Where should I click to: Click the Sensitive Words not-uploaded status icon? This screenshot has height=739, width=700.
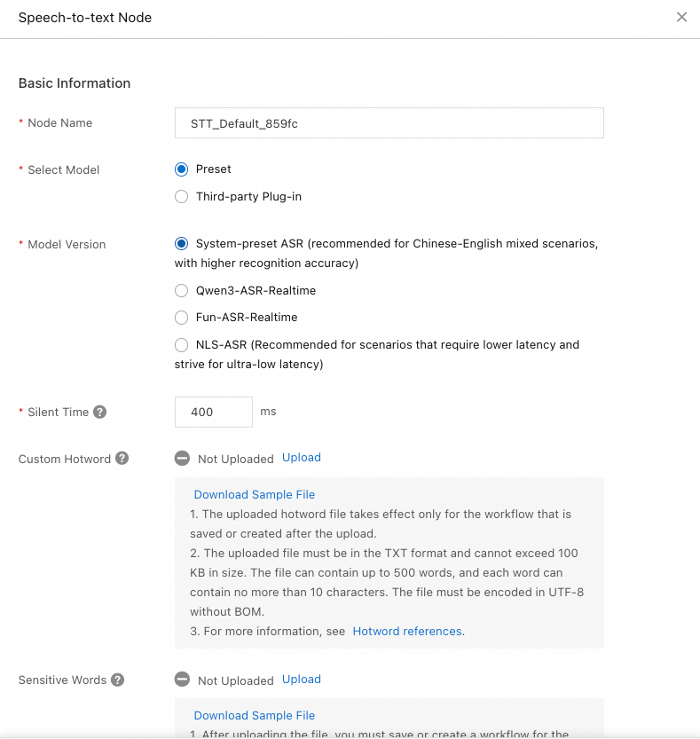click(x=182, y=680)
